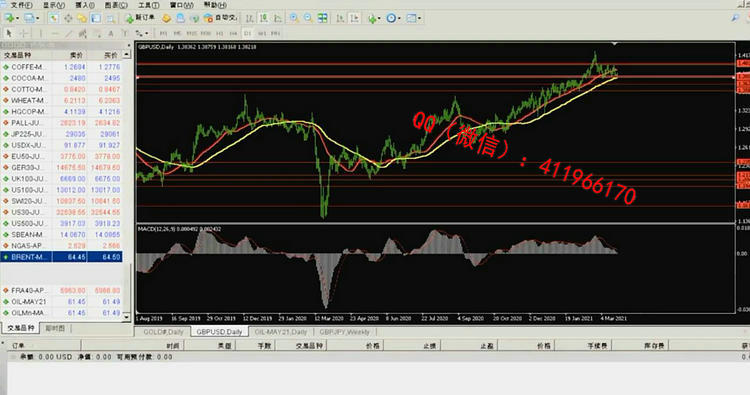Open the new chart dropdown arrow
Screen dimensions: 750x395
click(x=17, y=19)
